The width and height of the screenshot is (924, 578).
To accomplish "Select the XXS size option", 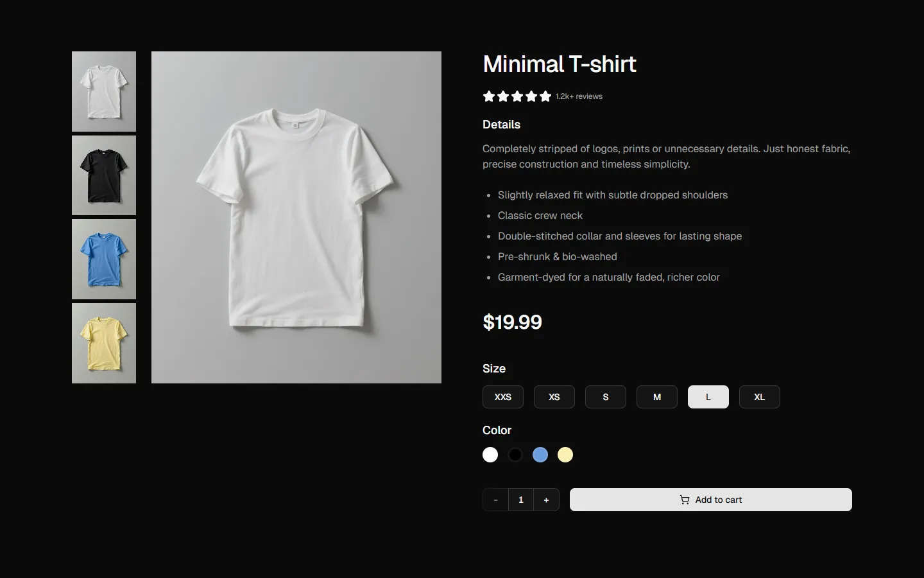I will [x=502, y=397].
